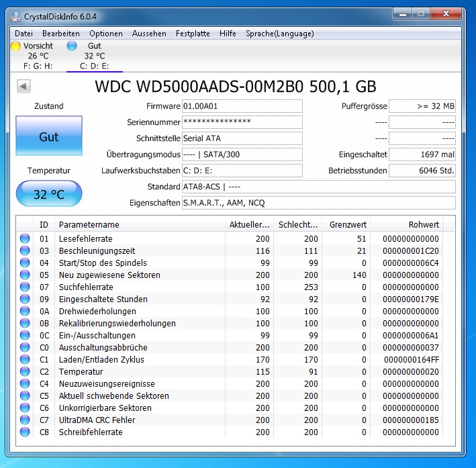Click status orb for Unkorrigierbare Sektoren row
Image resolution: width=476 pixels, height=468 pixels.
(x=25, y=408)
